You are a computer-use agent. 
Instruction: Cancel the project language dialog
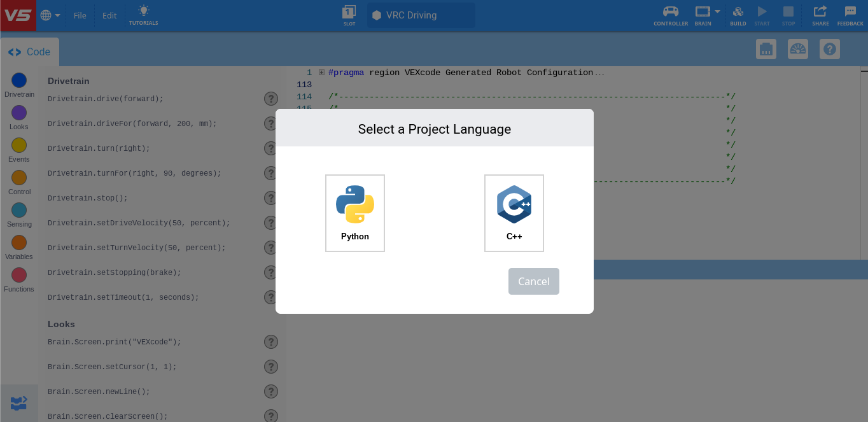click(533, 281)
